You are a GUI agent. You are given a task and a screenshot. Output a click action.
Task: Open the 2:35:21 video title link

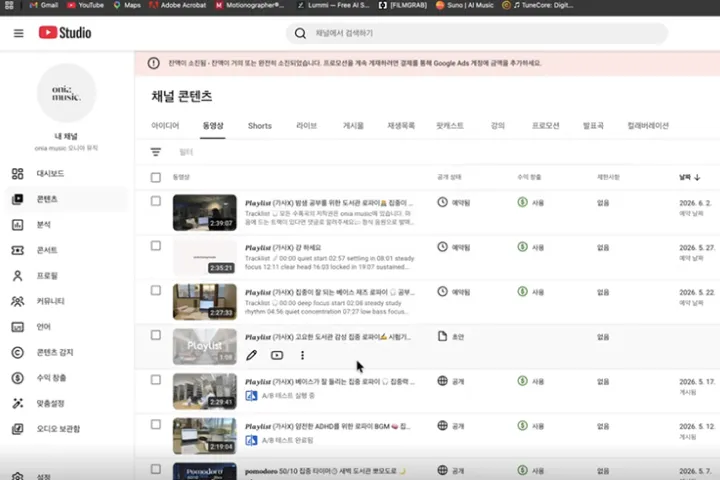click(x=283, y=248)
